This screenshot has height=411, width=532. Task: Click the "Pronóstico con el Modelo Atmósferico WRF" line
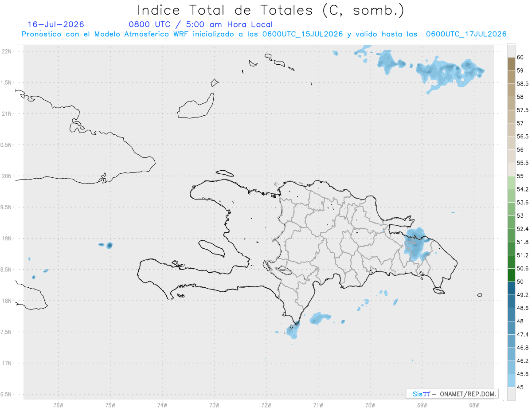coord(264,34)
